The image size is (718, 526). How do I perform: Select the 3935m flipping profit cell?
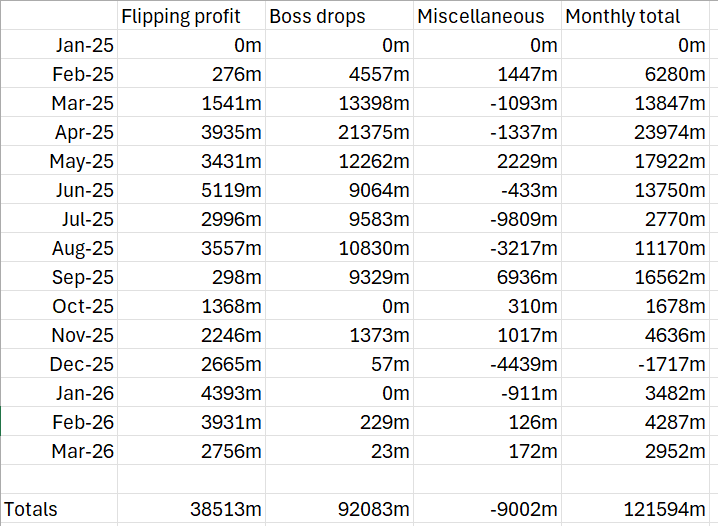[191, 132]
